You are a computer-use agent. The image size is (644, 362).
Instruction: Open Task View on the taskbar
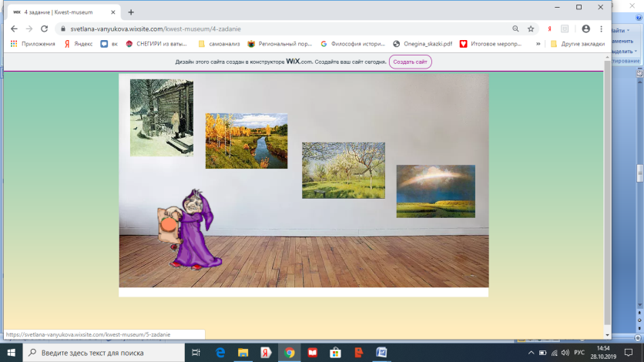(196, 353)
